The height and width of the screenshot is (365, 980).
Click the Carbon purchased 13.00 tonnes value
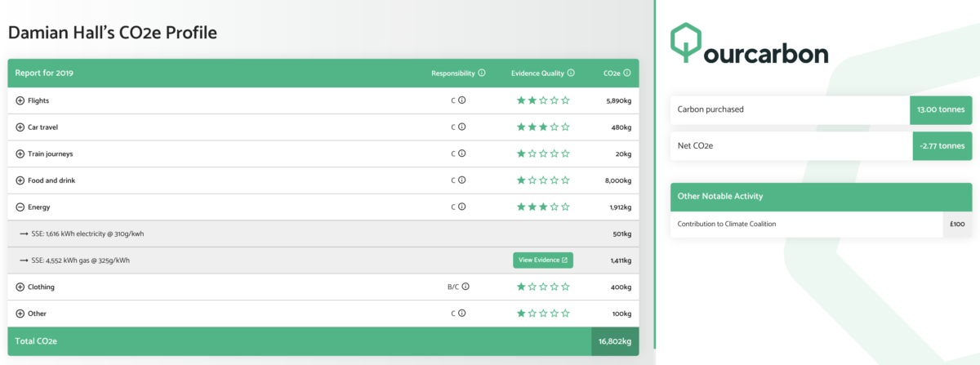(x=941, y=109)
